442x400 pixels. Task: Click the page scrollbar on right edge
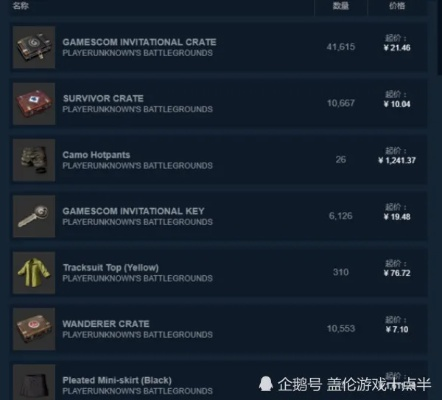pos(439,37)
